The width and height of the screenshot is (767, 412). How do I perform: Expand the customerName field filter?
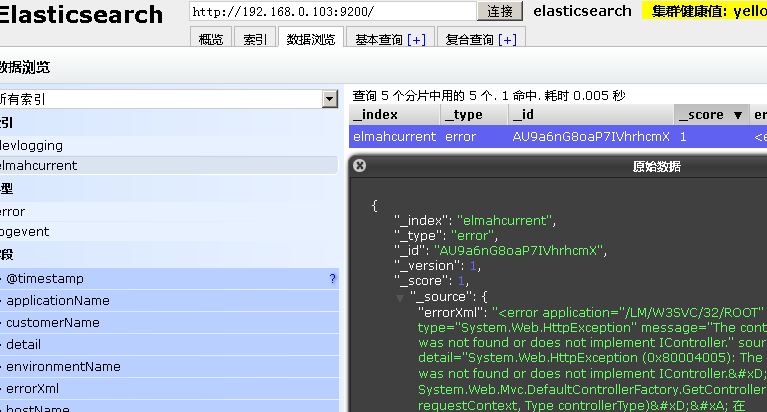(x=169, y=322)
